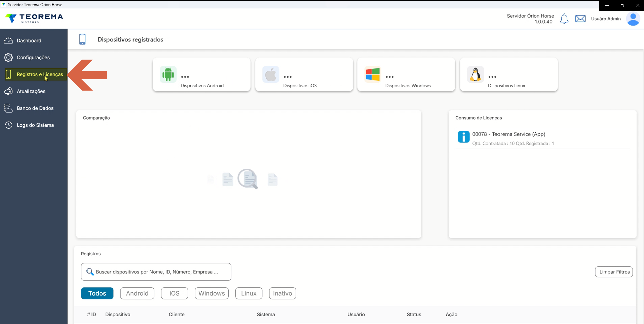Screen dimensions: 644x324
Task: Select the Android robot icon card
Action: pos(168,74)
